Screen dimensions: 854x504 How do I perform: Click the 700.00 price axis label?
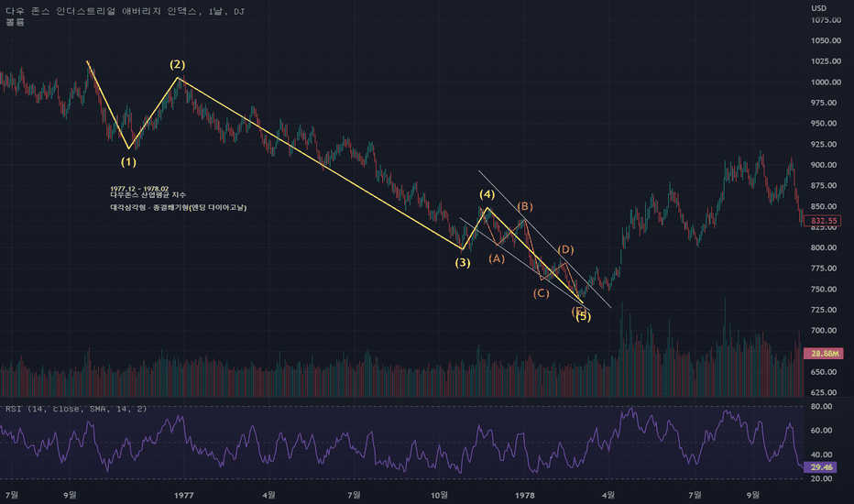[826, 331]
